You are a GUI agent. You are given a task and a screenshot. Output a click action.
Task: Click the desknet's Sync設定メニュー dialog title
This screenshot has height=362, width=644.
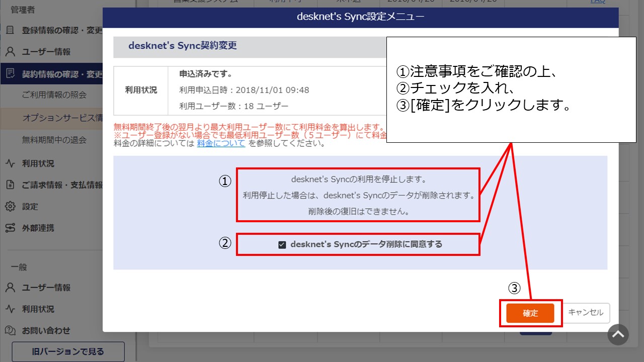coord(360,17)
